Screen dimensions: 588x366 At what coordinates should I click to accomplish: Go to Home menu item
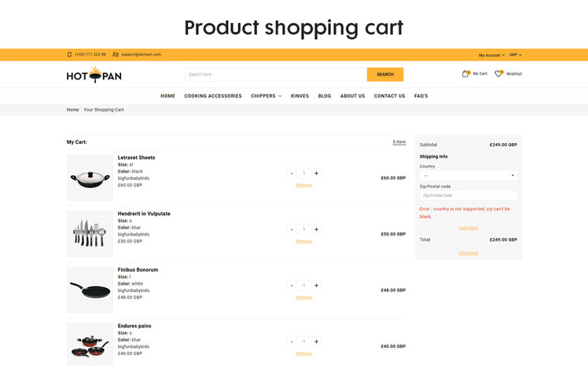[x=167, y=96]
